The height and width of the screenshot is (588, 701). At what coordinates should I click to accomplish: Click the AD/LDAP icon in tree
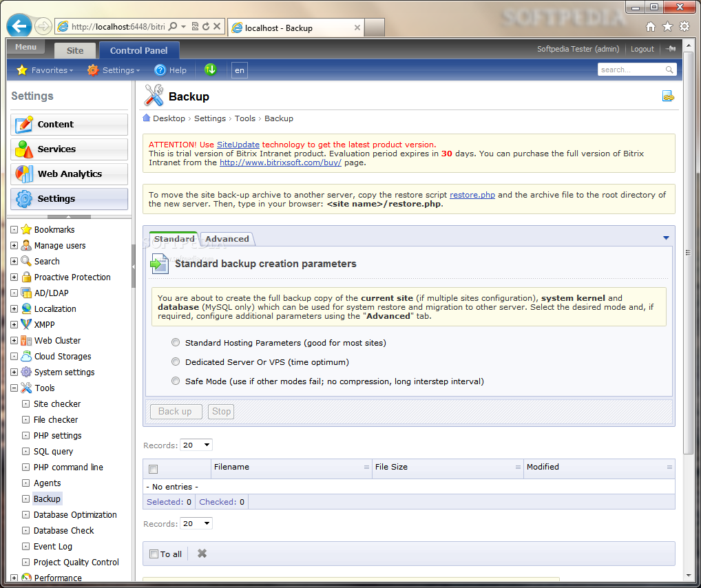pos(26,293)
